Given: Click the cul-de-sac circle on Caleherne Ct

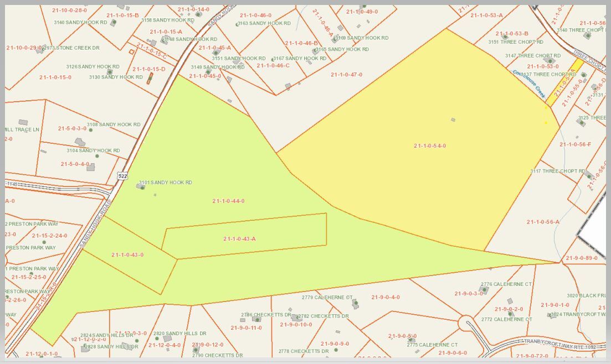Looking at the screenshot, I should click(466, 323).
